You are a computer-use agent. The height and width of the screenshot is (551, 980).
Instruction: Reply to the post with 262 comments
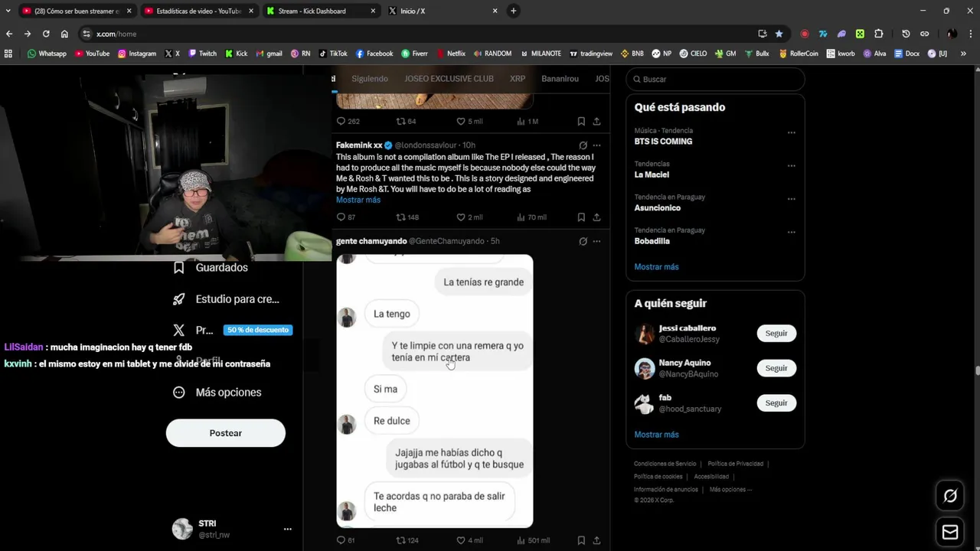point(341,121)
